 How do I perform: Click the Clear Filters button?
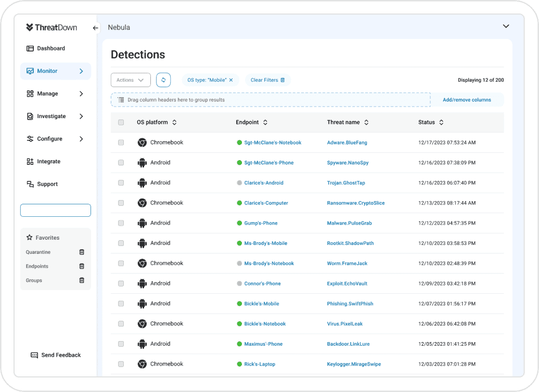coord(267,80)
